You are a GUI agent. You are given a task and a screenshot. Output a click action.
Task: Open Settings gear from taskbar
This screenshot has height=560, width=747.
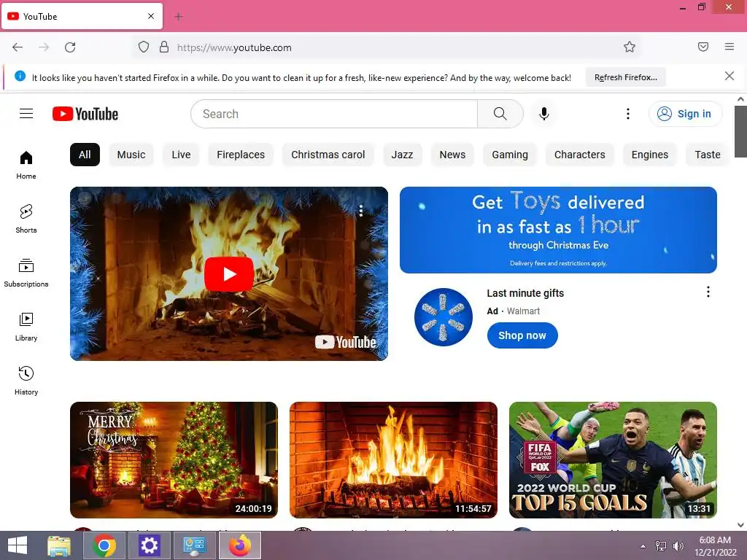(x=149, y=545)
